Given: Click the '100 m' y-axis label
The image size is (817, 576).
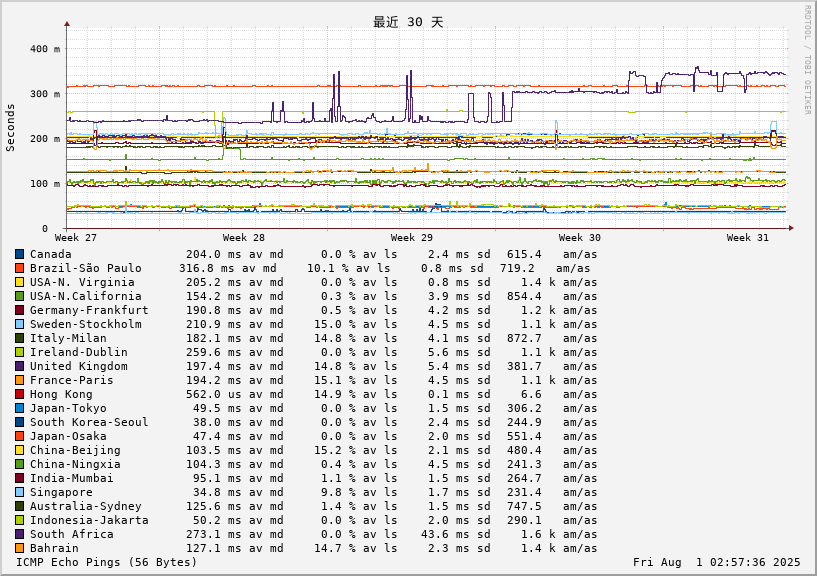Looking at the screenshot, I should 45,183.
